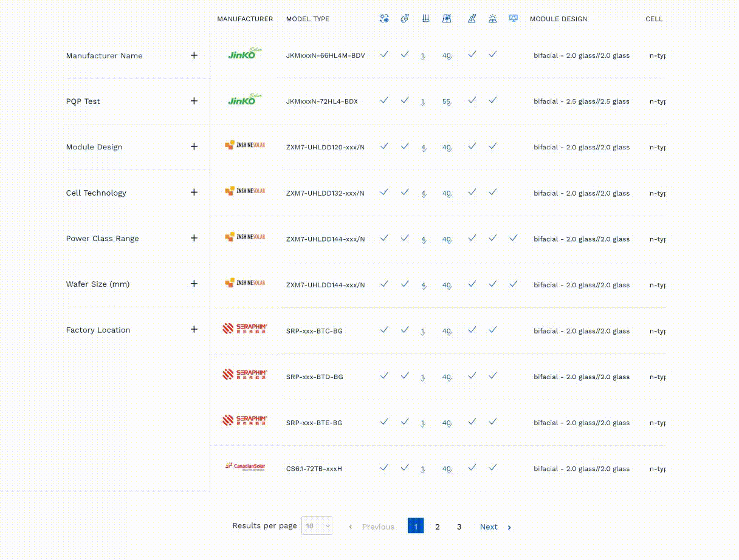Click LID checkmark in SRP-xxx-BTC-BG row
This screenshot has width=739, height=560.
click(493, 330)
